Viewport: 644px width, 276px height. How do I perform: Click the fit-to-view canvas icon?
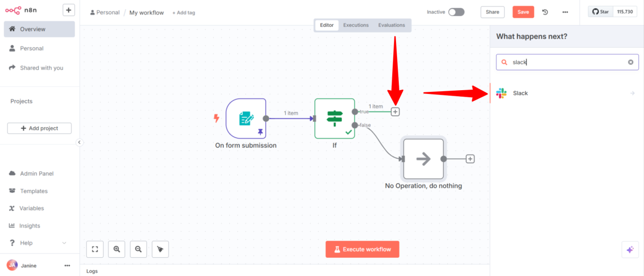(x=95, y=249)
